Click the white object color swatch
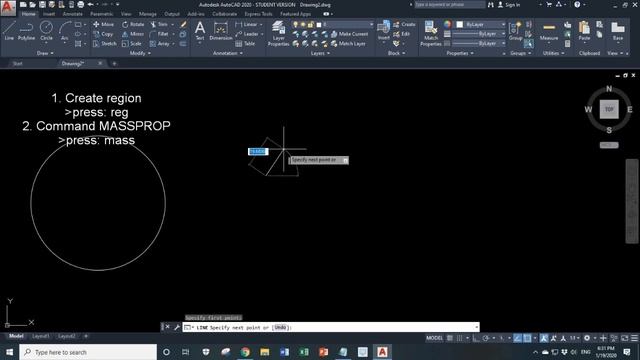The image size is (640, 360). pyautogui.click(x=460, y=24)
